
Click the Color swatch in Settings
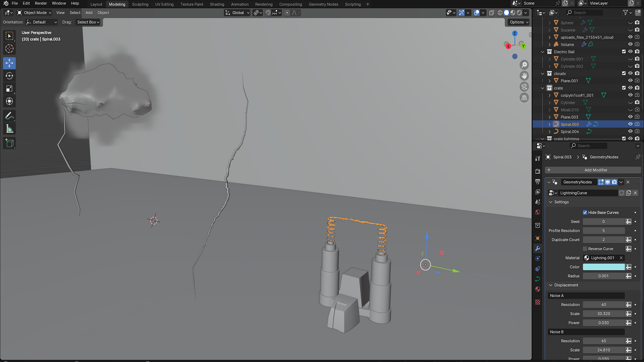pyautogui.click(x=604, y=267)
